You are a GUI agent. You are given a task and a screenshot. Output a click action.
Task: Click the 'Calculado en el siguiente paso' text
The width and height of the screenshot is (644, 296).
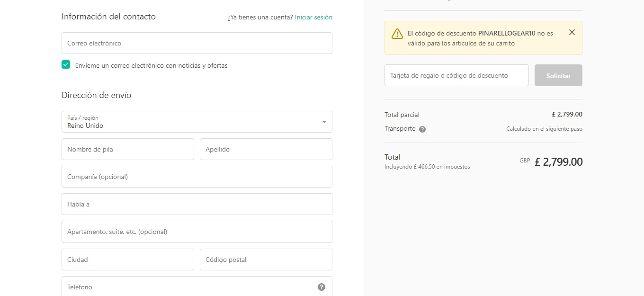coord(544,129)
